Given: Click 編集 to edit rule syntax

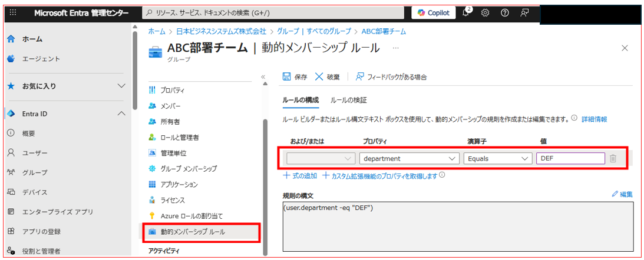Looking at the screenshot, I should point(622,194).
